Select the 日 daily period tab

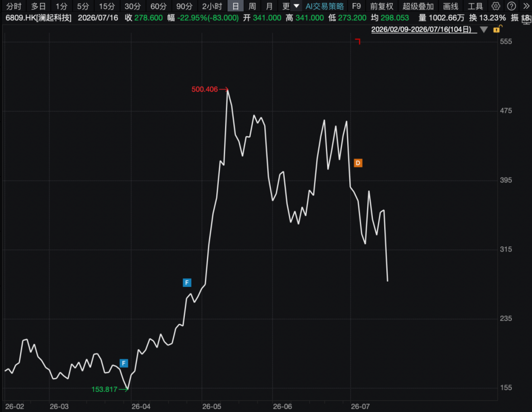click(x=235, y=6)
